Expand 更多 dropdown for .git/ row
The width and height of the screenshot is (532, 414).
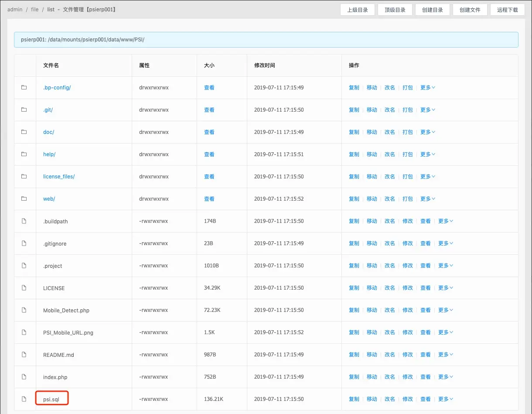428,109
